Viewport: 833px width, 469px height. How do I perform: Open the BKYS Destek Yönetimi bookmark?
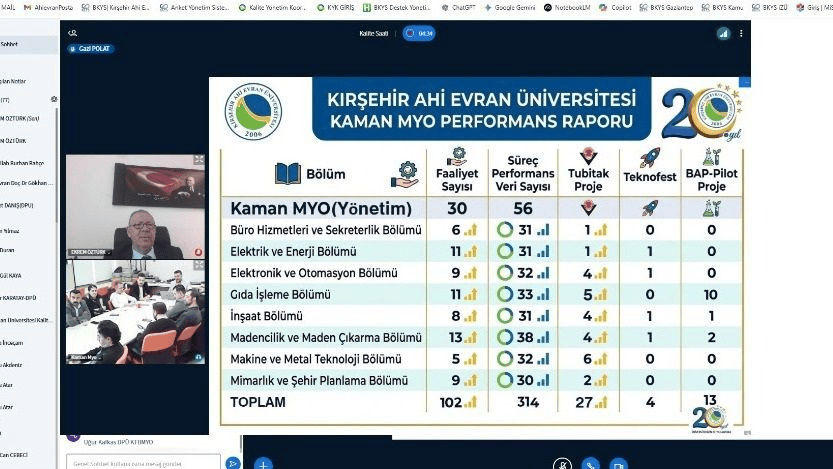pyautogui.click(x=397, y=7)
